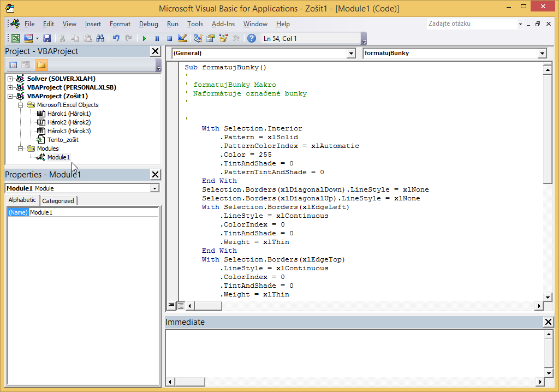The height and width of the screenshot is (392, 559).
Task: Close the Project - VBAProject pane
Action: tap(156, 51)
